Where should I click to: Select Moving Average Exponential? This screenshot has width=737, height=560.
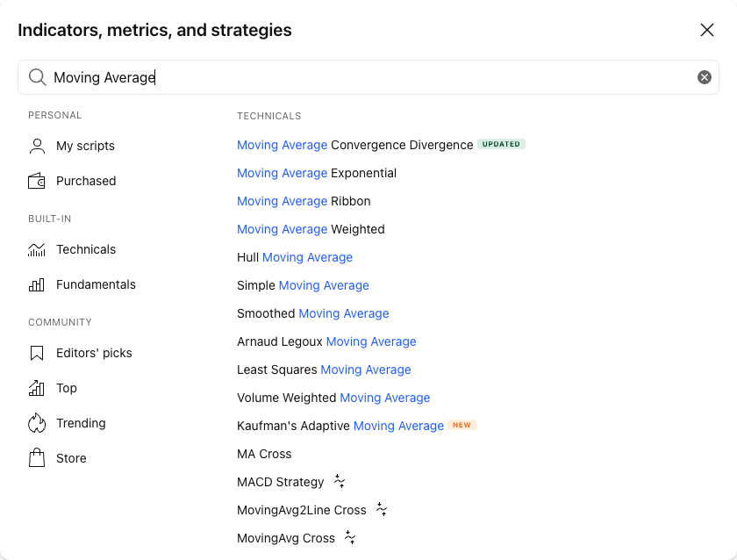[x=317, y=173]
